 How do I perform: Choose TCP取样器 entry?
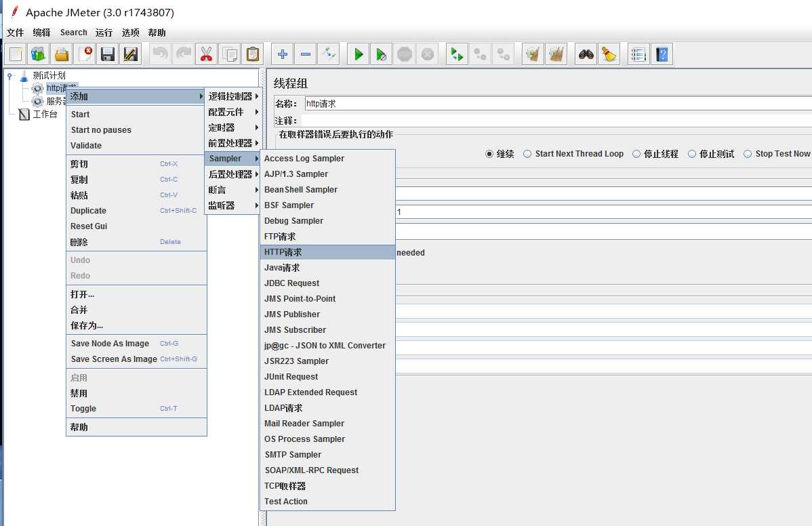[327, 485]
